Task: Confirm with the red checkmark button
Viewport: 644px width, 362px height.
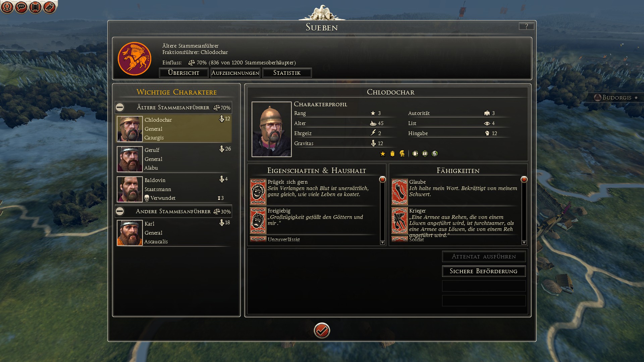Action: 322,330
